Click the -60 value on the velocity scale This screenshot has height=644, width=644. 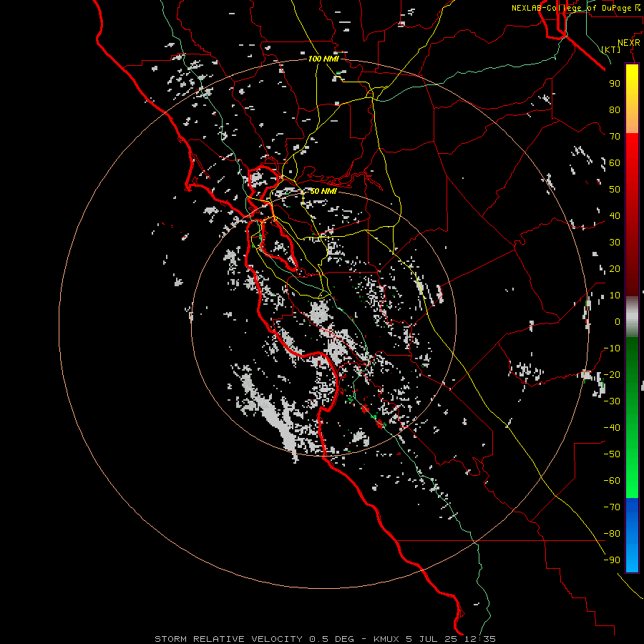coord(612,481)
